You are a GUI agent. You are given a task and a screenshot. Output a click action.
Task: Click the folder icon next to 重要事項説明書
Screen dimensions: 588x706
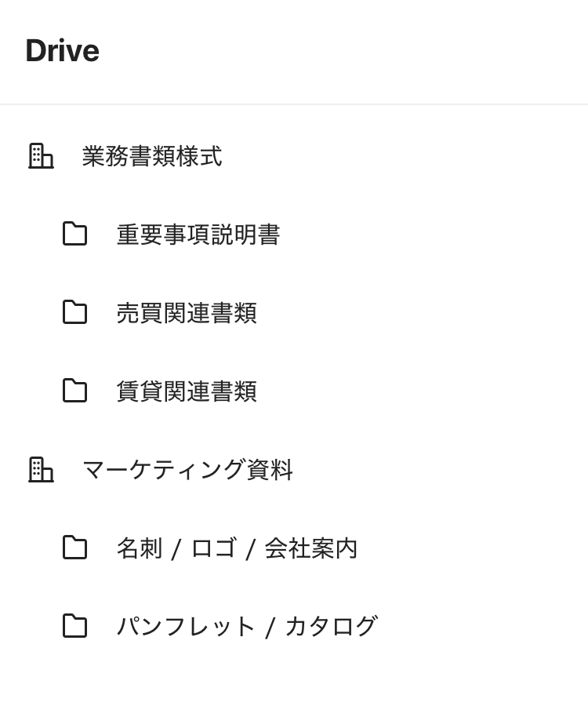coord(74,234)
